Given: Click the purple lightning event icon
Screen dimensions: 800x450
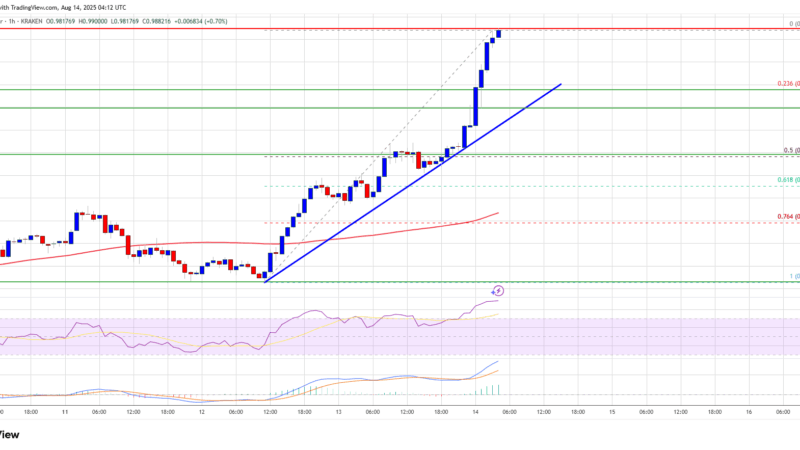Looking at the screenshot, I should tap(499, 291).
